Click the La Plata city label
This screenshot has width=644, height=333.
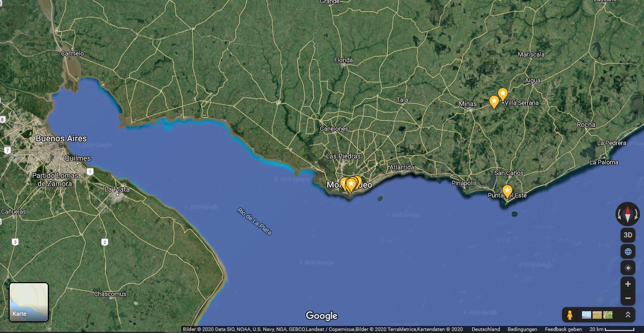click(x=117, y=189)
